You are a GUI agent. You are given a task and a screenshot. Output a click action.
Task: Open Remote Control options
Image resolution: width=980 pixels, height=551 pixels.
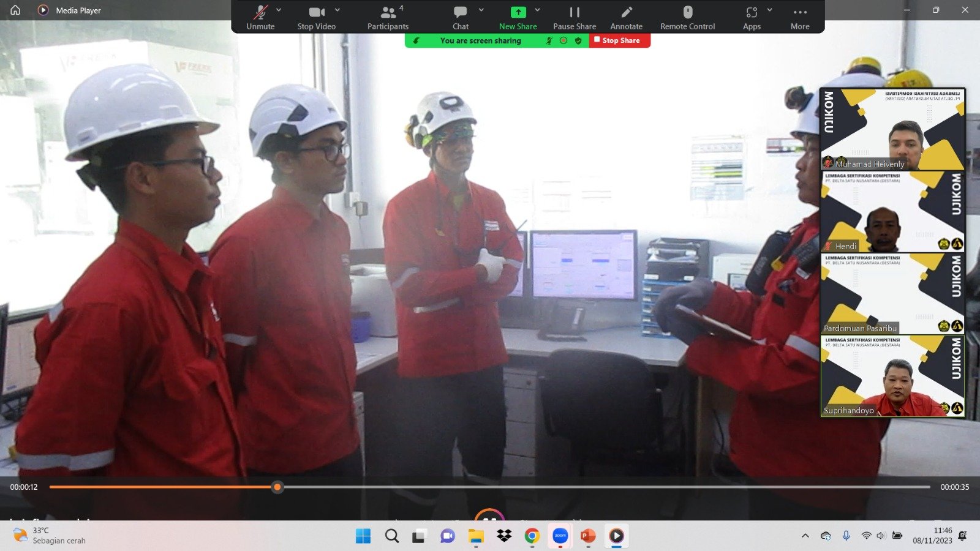click(x=687, y=17)
